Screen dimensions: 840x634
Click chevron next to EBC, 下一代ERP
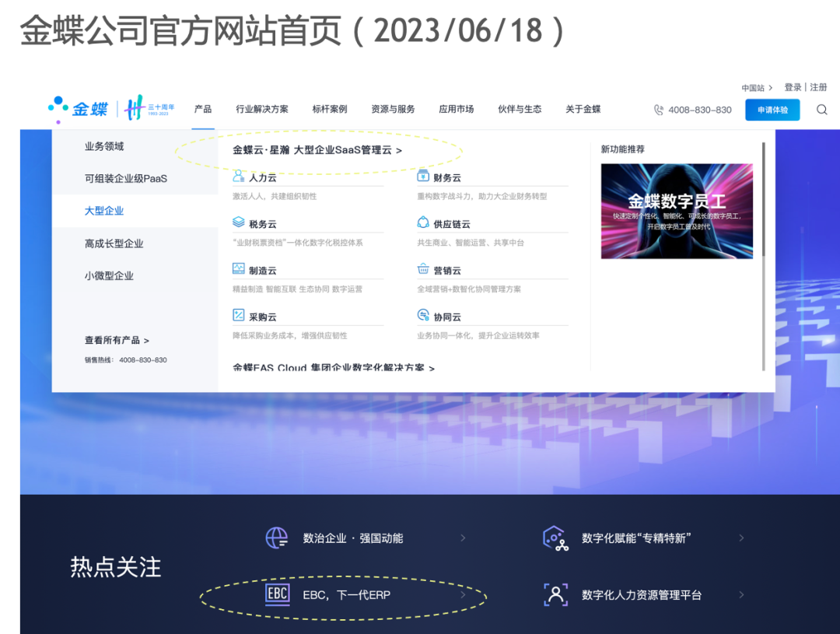463,594
